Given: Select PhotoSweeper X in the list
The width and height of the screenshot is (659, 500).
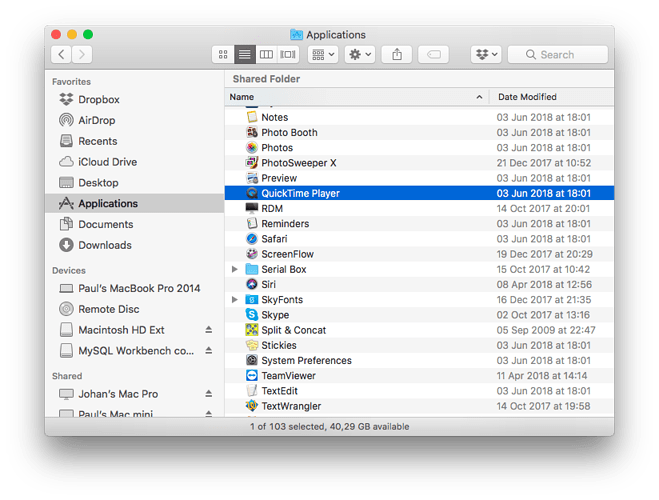Looking at the screenshot, I should (419, 163).
